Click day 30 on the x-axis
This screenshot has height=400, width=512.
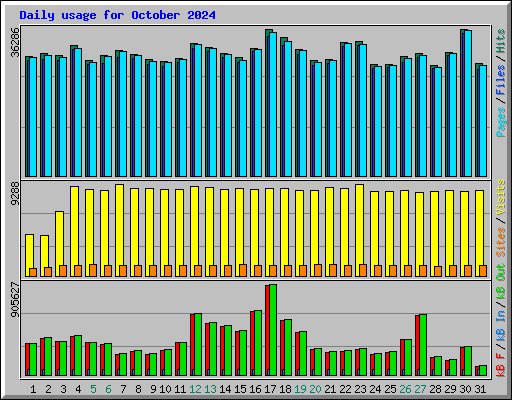pyautogui.click(x=465, y=389)
